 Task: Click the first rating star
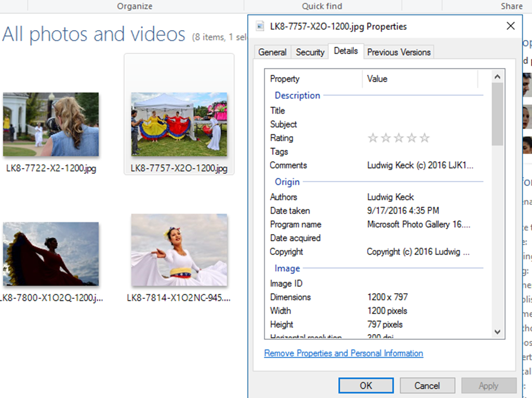point(373,138)
